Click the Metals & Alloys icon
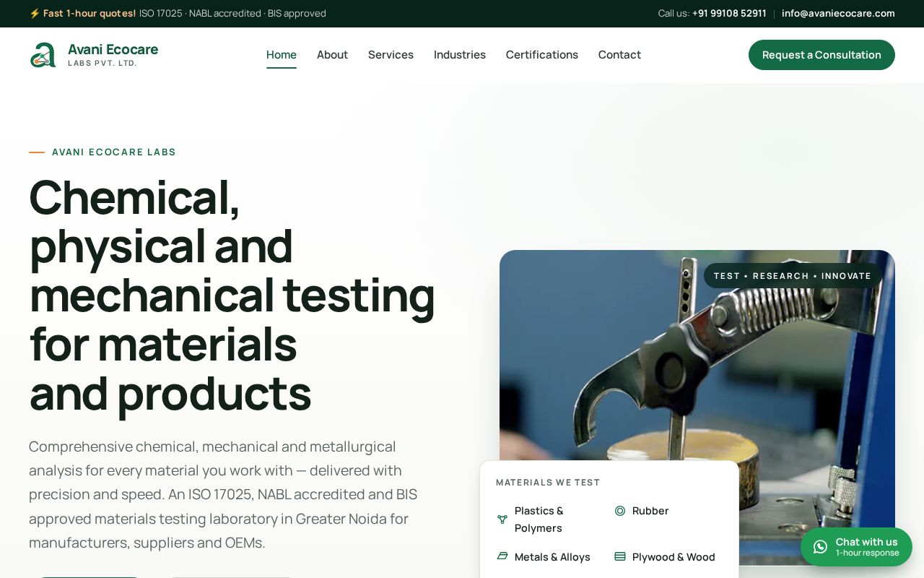Viewport: 924px width, 578px height. coord(502,556)
